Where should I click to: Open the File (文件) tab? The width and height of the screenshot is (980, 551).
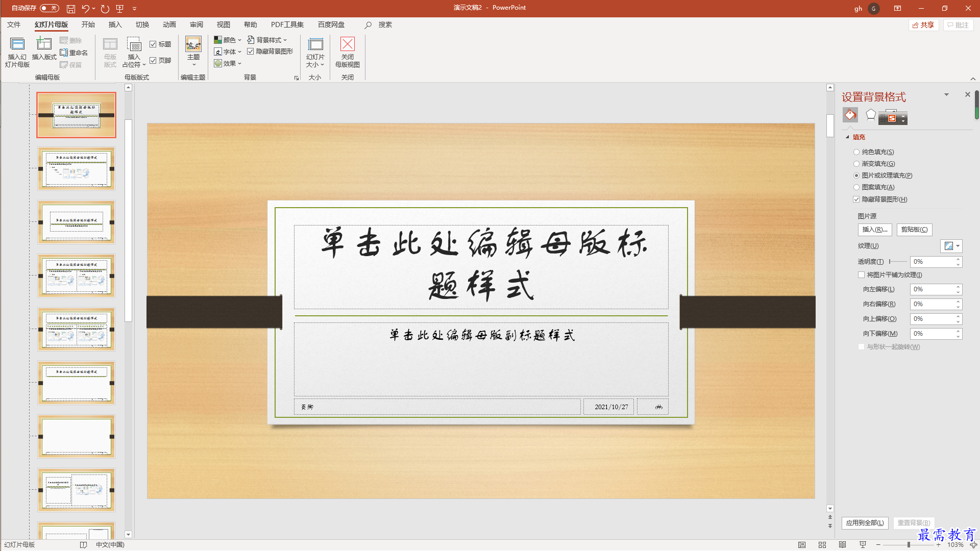(x=14, y=24)
